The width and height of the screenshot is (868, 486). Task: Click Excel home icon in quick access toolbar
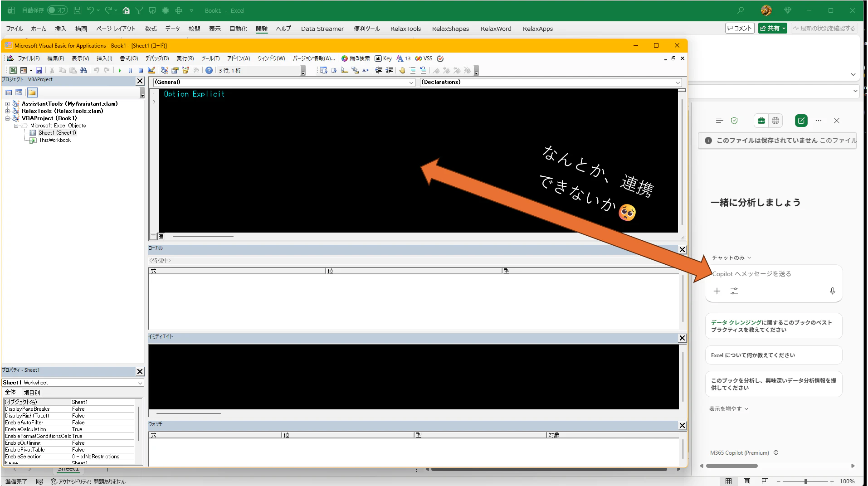126,10
